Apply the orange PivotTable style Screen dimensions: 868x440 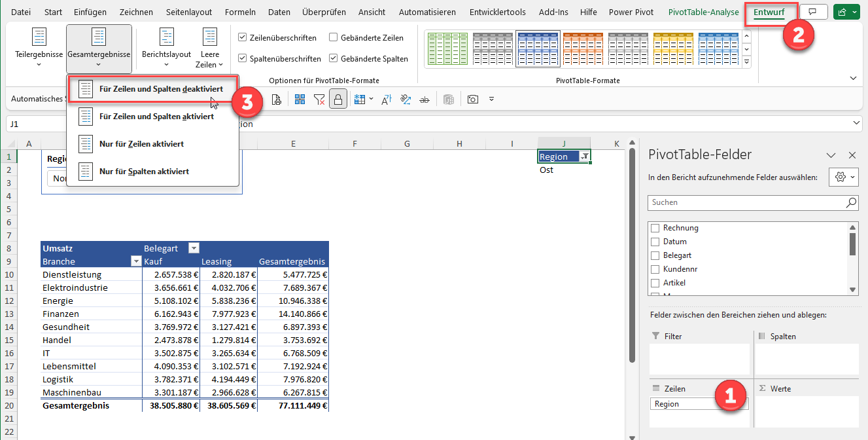click(582, 49)
